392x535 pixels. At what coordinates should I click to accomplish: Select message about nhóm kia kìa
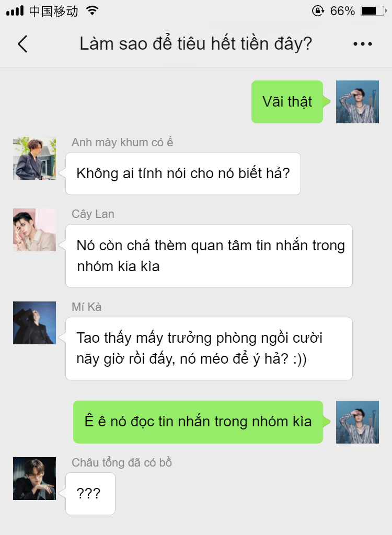209,256
